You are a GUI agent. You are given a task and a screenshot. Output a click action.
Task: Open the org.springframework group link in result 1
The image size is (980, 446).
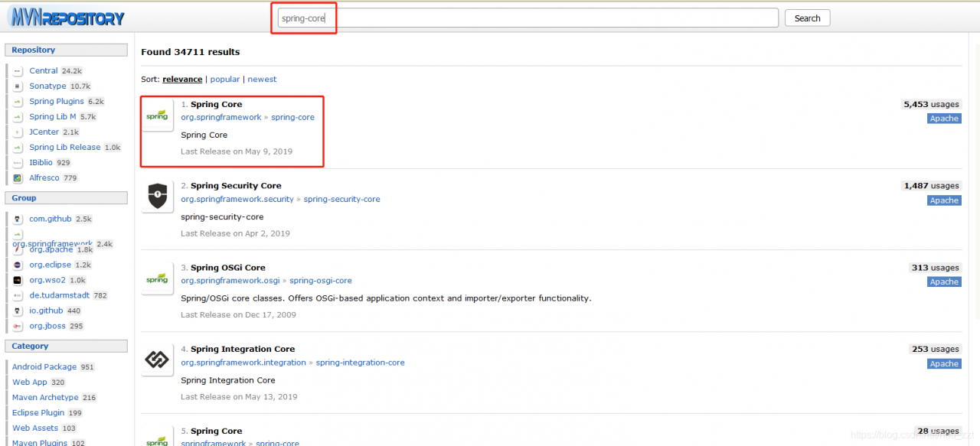[x=221, y=118]
